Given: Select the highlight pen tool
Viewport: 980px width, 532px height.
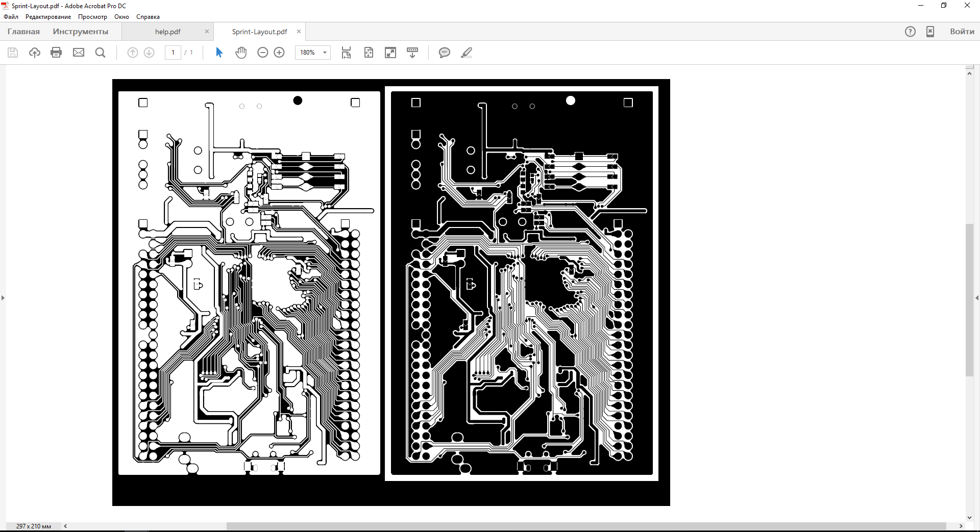Looking at the screenshot, I should click(467, 53).
